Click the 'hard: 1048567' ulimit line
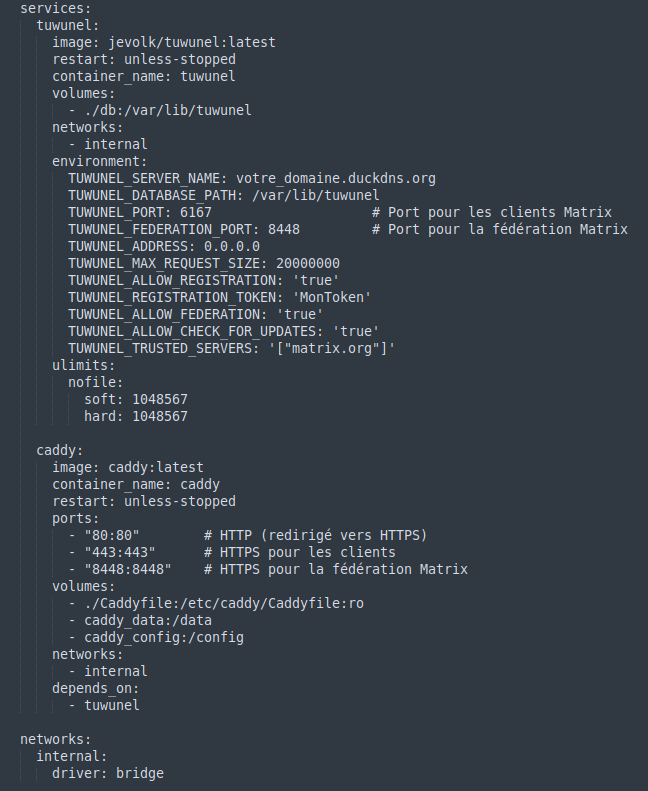Viewport: 648px width, 791px height. (x=136, y=417)
